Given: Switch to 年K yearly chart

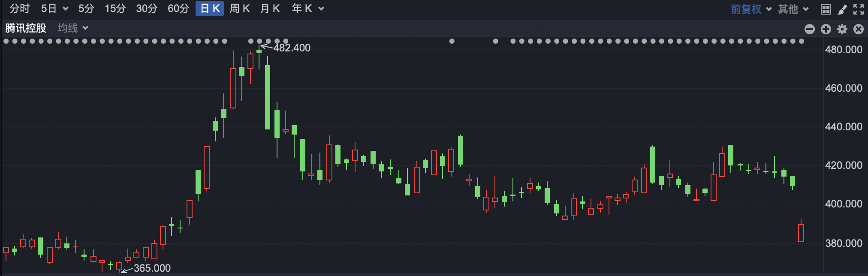Looking at the screenshot, I should 302,9.
